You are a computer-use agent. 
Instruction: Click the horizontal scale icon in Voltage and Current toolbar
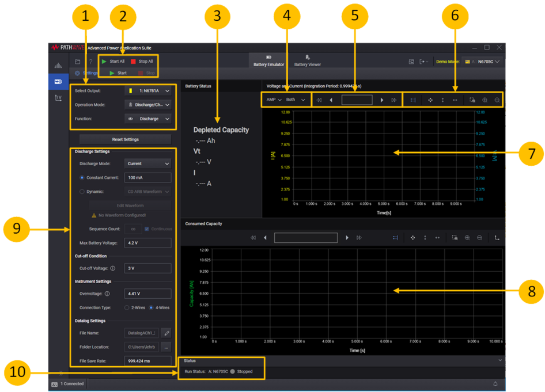pyautogui.click(x=455, y=100)
